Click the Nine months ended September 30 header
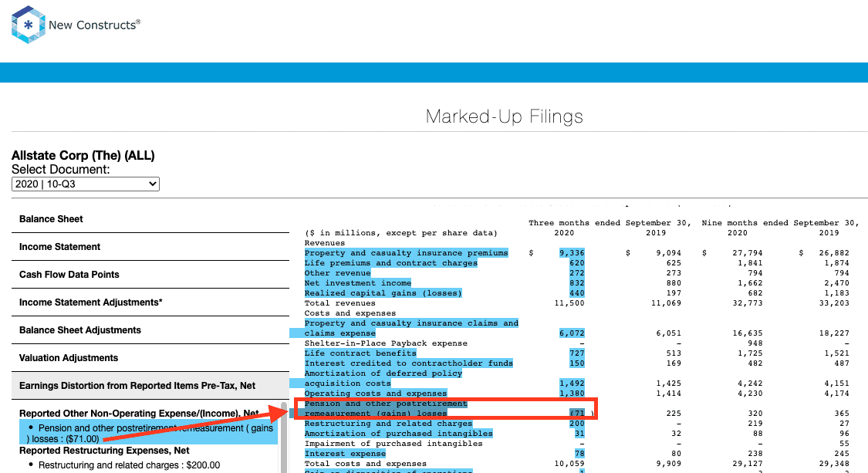Viewport: 868px width, 473px height. tap(781, 223)
